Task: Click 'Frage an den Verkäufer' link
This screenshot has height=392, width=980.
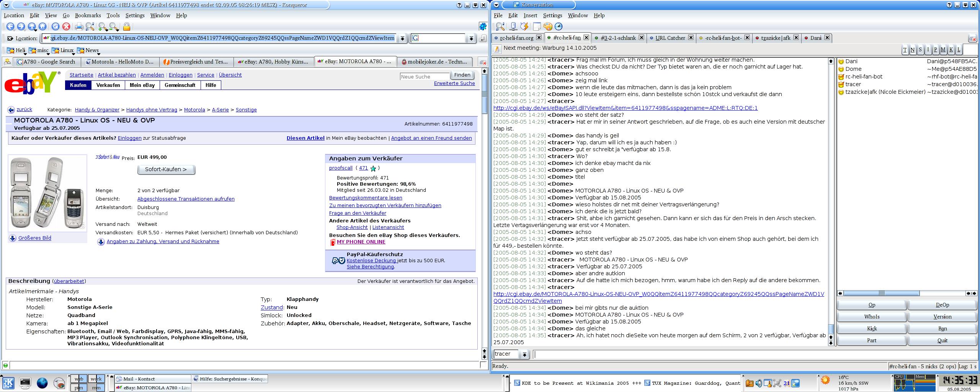Action: click(358, 213)
